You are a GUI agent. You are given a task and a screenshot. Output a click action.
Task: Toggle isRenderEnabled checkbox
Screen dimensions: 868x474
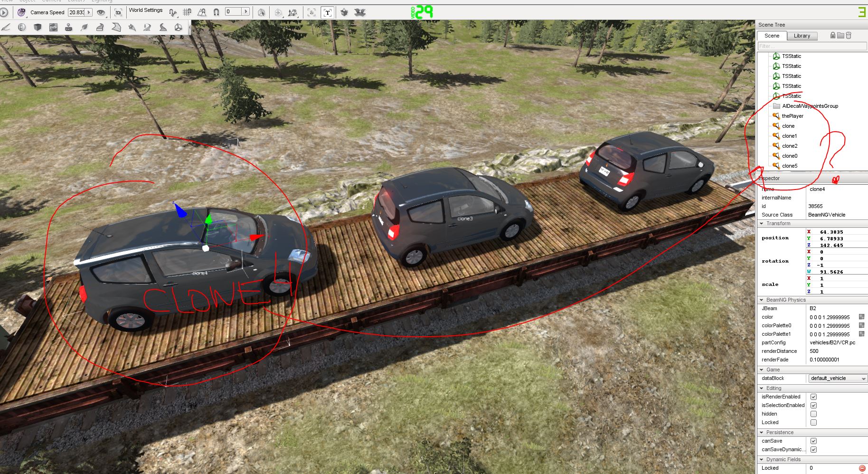[x=813, y=397]
